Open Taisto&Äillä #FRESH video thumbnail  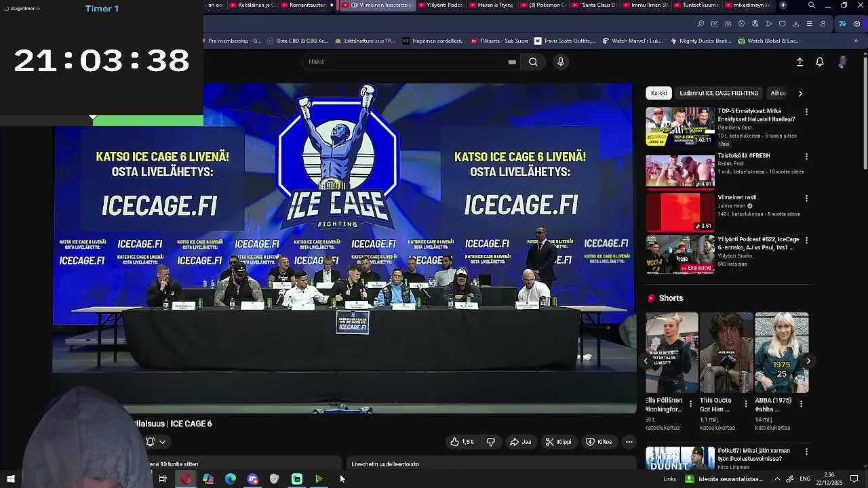pos(679,171)
